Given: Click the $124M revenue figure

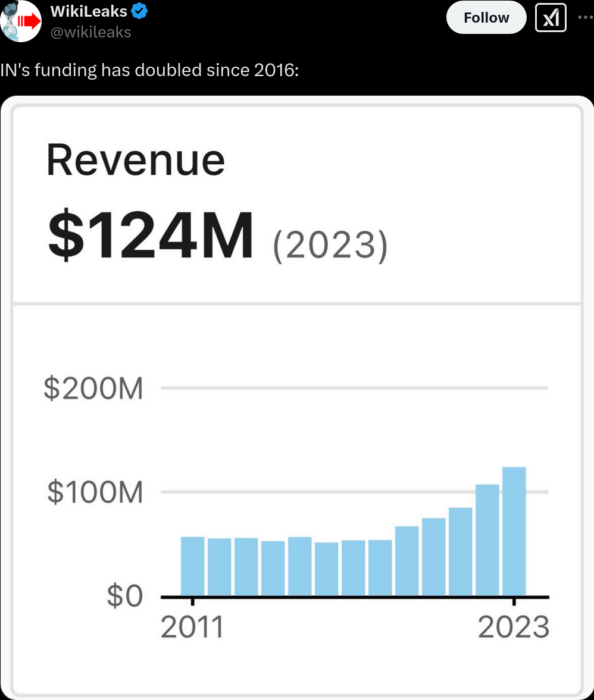Looking at the screenshot, I should (151, 236).
